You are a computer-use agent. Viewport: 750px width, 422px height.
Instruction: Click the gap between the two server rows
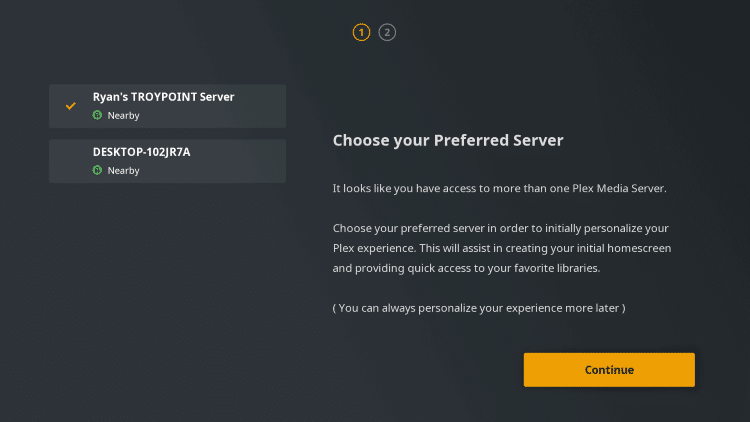click(x=167, y=134)
